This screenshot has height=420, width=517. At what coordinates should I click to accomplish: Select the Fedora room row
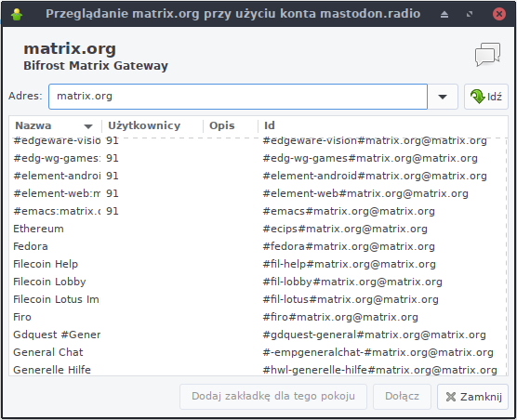[258, 246]
